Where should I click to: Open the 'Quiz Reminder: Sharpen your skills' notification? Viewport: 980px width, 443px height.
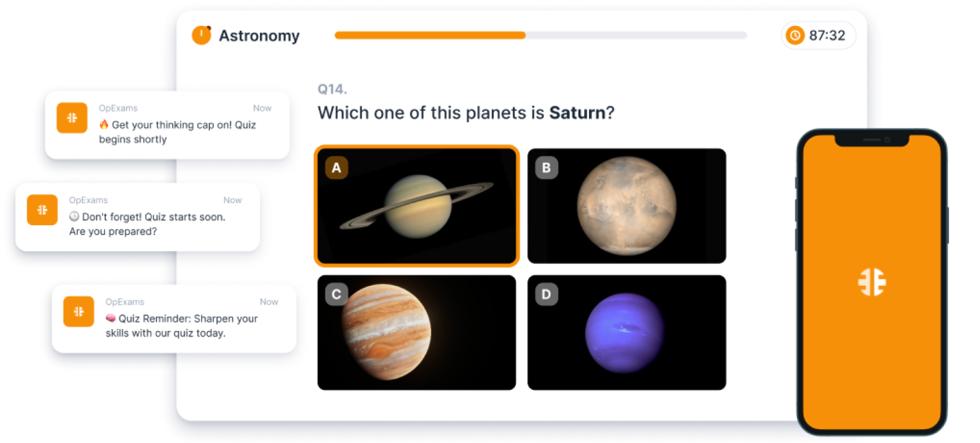coord(174,319)
